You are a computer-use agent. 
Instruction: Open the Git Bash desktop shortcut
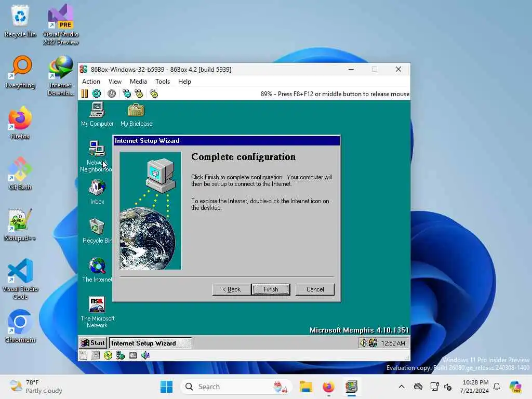(20, 174)
